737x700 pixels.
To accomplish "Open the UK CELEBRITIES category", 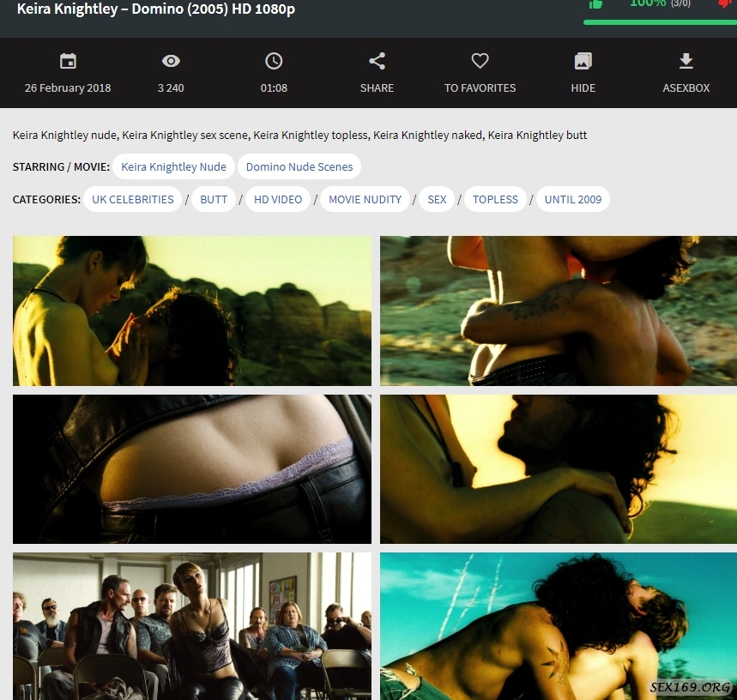I will click(x=132, y=199).
